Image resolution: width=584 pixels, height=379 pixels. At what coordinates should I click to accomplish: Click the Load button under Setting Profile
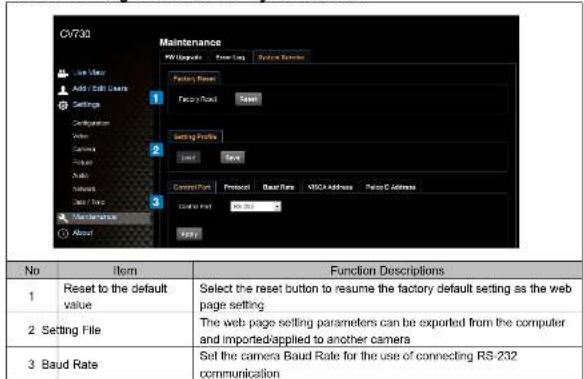click(x=188, y=157)
